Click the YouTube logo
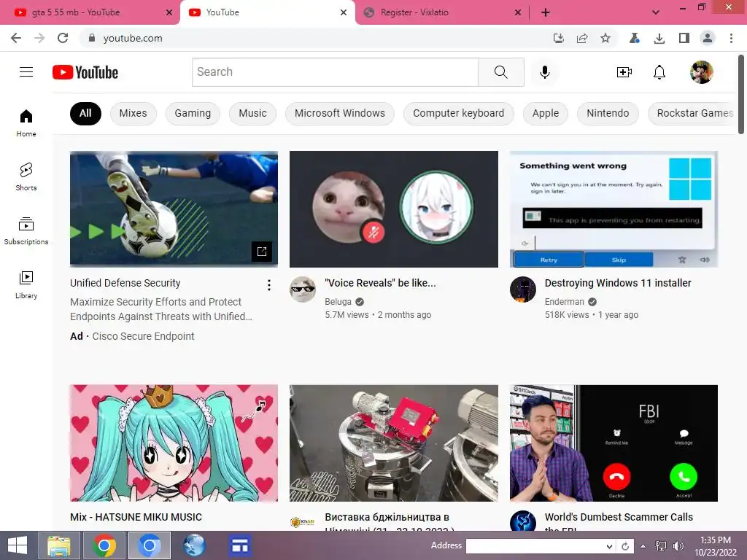The image size is (747, 560). (x=85, y=72)
